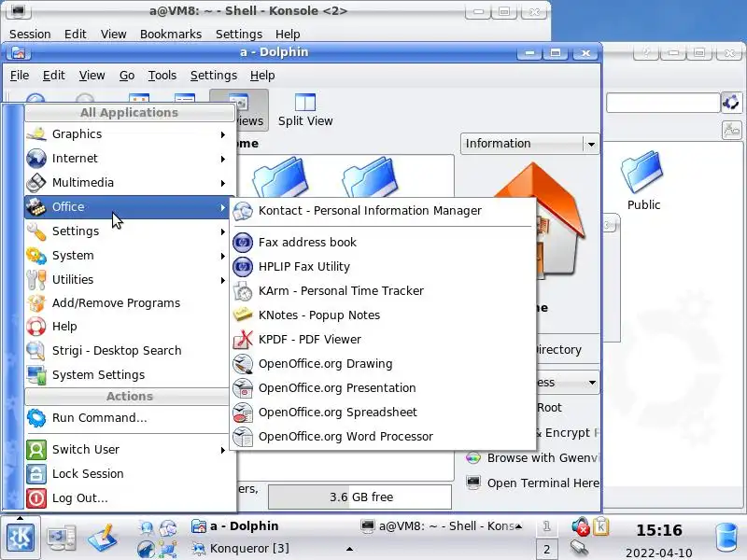
Task: Open OpenOffice.org Drawing
Action: coord(383,364)
